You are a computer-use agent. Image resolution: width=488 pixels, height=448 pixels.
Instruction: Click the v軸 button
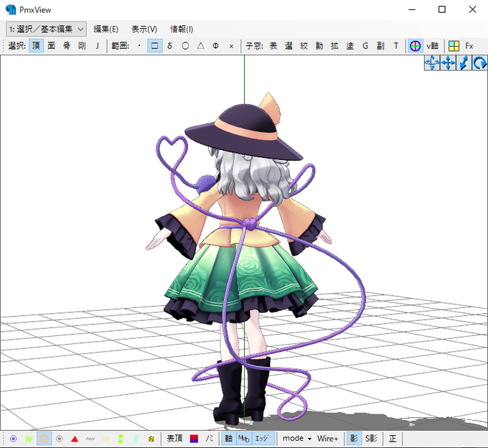click(x=432, y=46)
